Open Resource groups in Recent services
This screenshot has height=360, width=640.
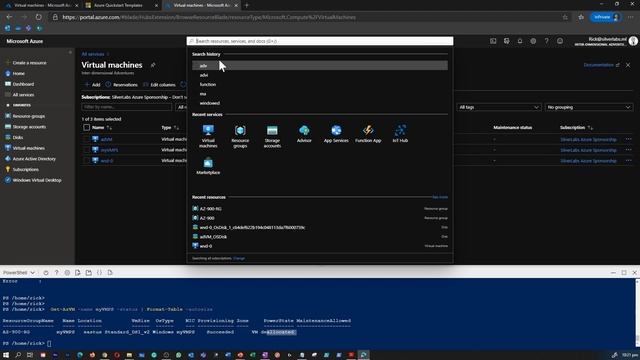[240, 136]
